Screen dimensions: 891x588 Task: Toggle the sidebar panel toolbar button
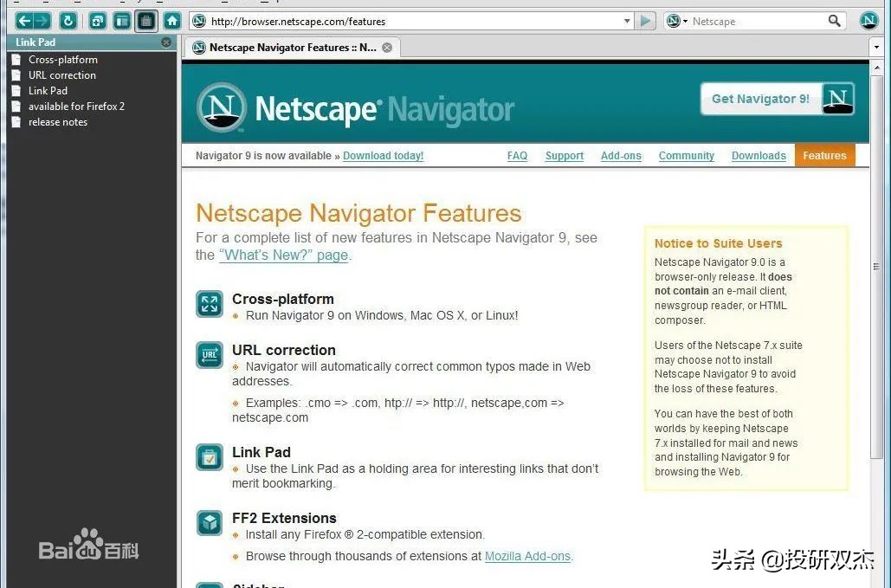(x=121, y=22)
